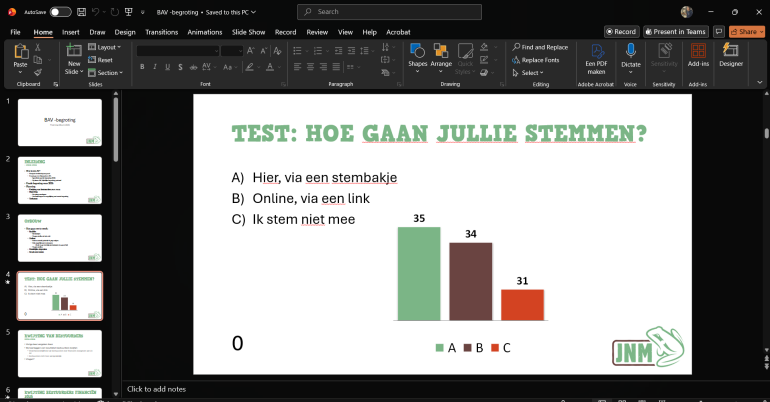Click Find and Replace
The width and height of the screenshot is (770, 402).
[540, 47]
